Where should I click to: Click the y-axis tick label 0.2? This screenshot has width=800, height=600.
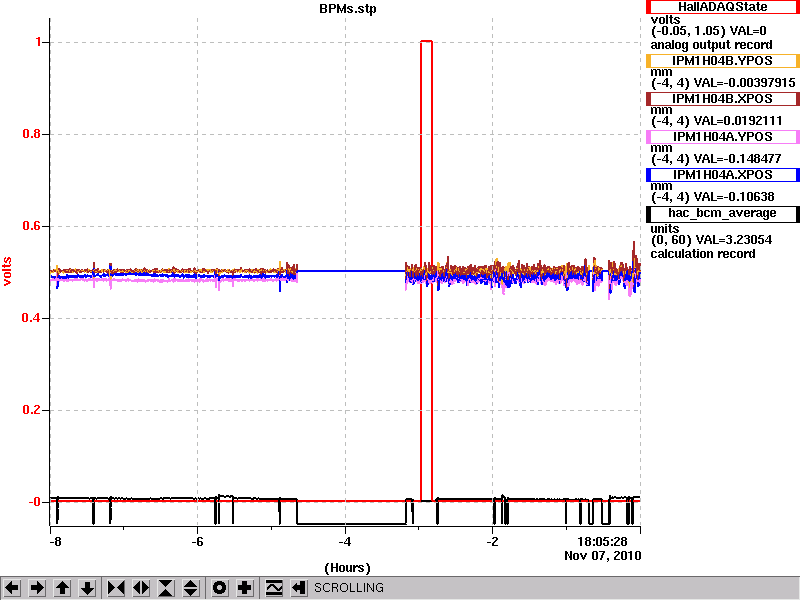pos(32,410)
